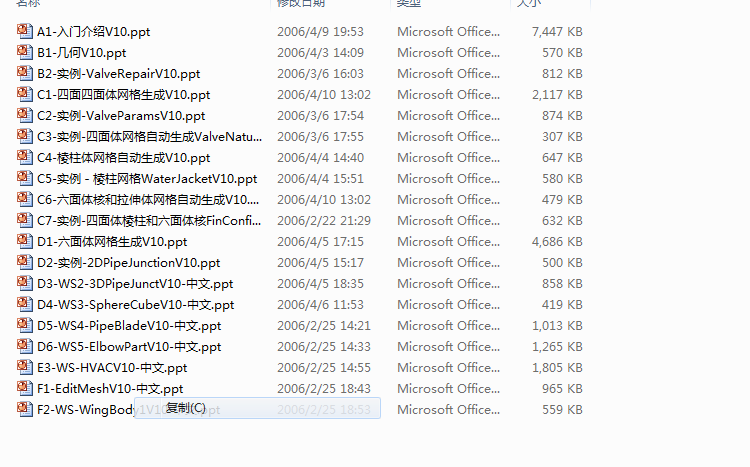750x467 pixels.
Task: Click the C5-实例 - 棱柱网格WaterJacketV10.ppt entry
Action: click(x=147, y=179)
